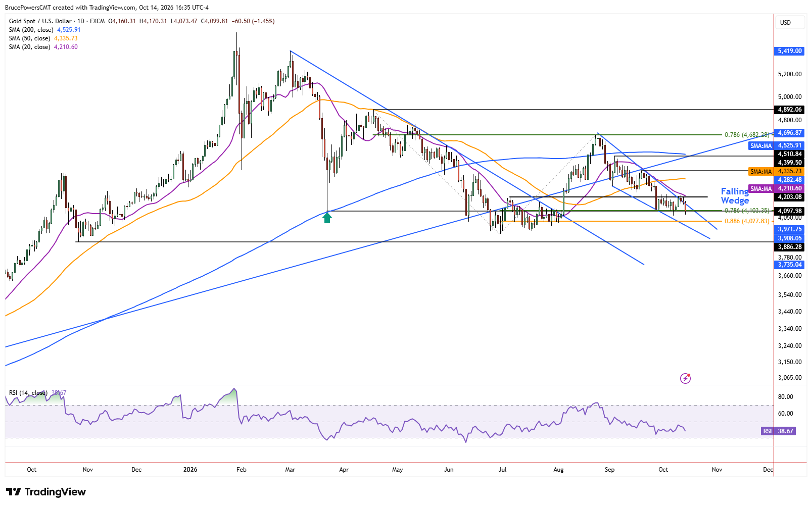Viewport: 812px width, 507px height.
Task: Click the Feb label on the time axis
Action: [242, 470]
